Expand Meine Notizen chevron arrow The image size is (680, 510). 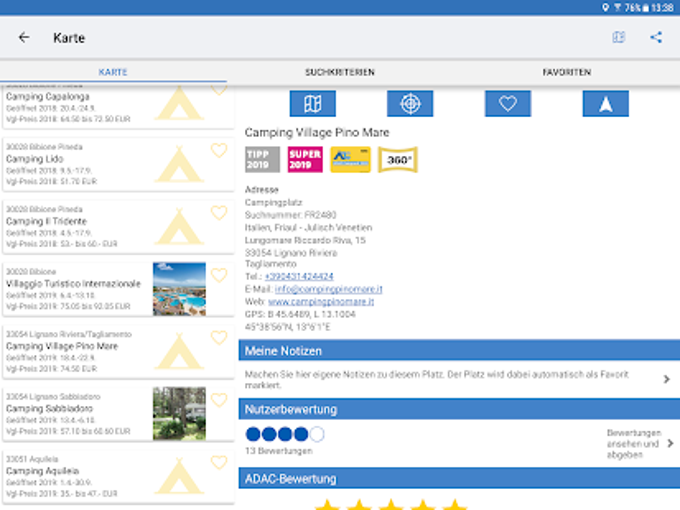pyautogui.click(x=667, y=379)
